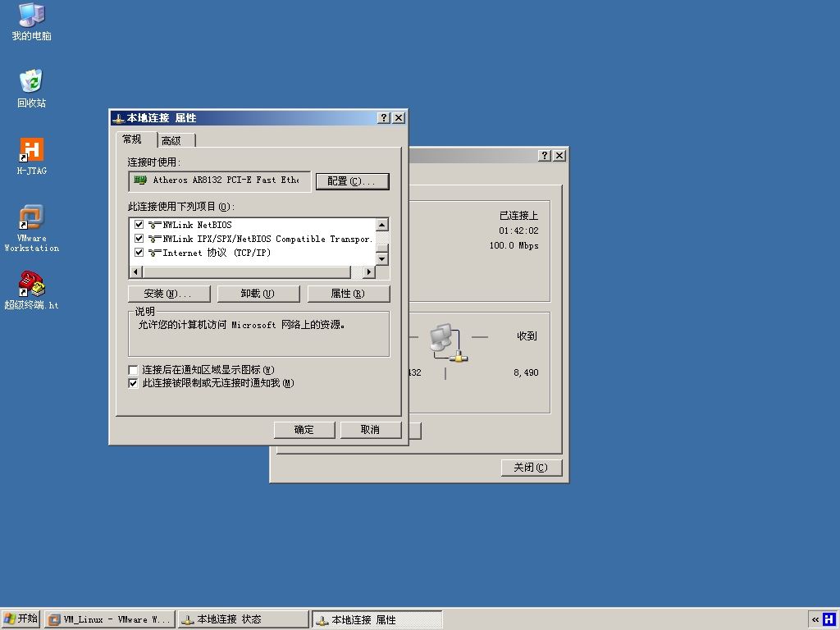
Task: Click the components list scroll-right arrow
Action: (368, 272)
